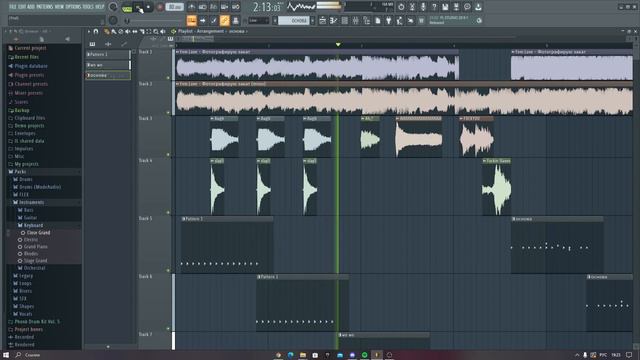The width and height of the screenshot is (640, 360).
Task: Click the view channel rack icon
Action: [x=344, y=20]
